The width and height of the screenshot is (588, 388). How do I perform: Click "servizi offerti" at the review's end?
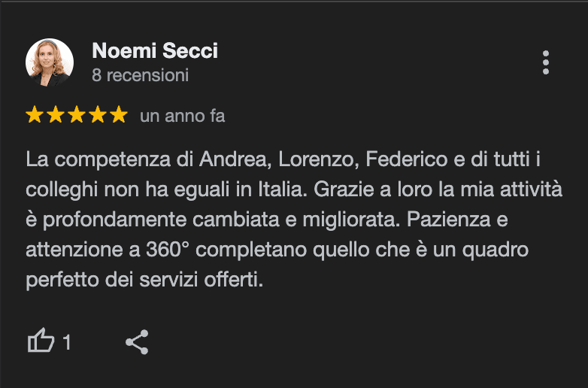[208, 280]
